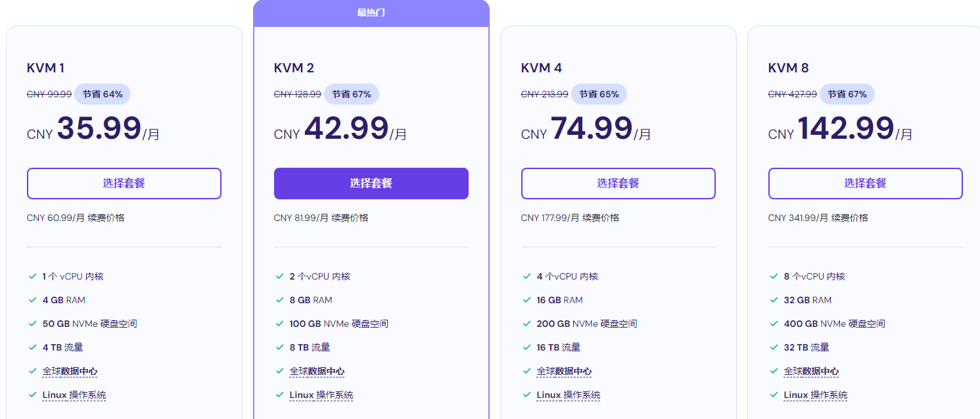The width and height of the screenshot is (980, 419).
Task: Click the checkmark beside 4 TB 流量
Action: (31, 347)
